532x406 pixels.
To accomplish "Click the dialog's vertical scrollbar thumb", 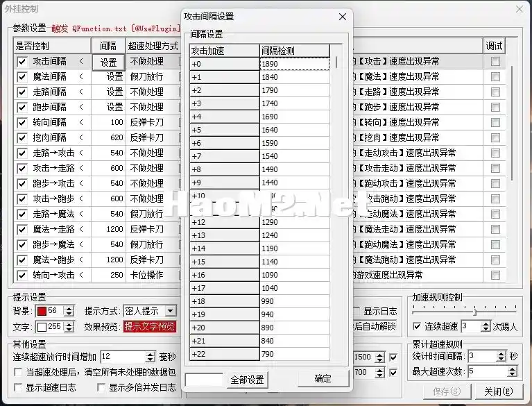I will (x=336, y=62).
